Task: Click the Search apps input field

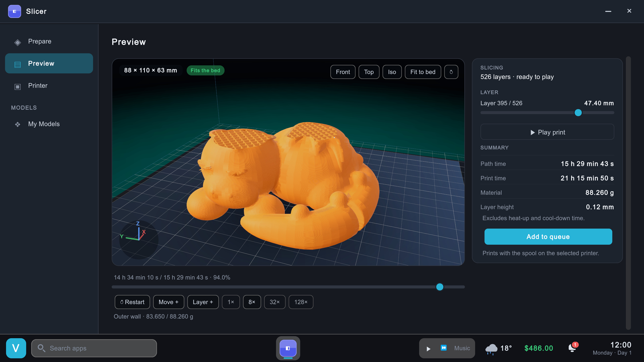Action: (94, 348)
